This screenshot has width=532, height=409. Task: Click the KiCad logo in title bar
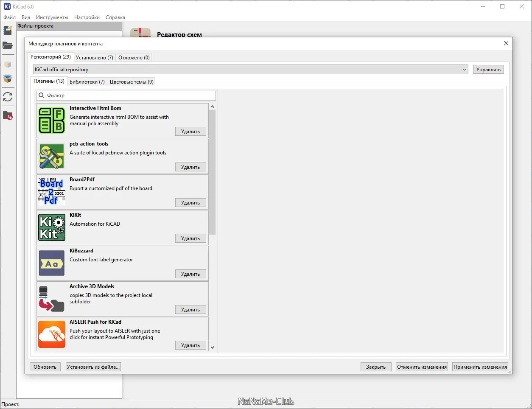pyautogui.click(x=7, y=6)
